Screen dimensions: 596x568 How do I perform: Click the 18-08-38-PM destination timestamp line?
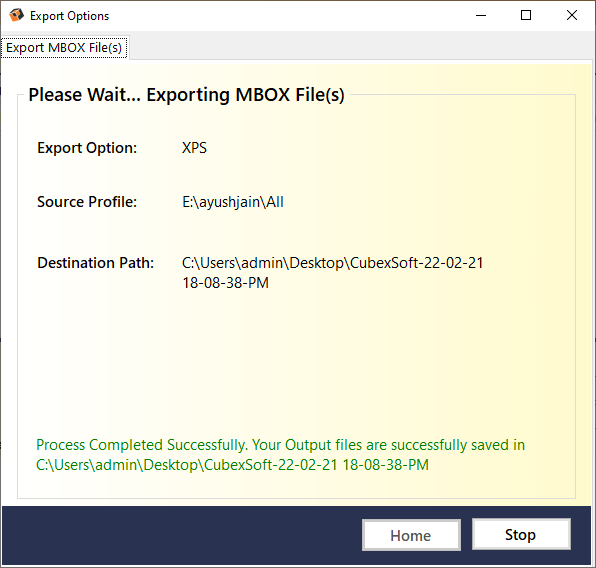(x=225, y=283)
